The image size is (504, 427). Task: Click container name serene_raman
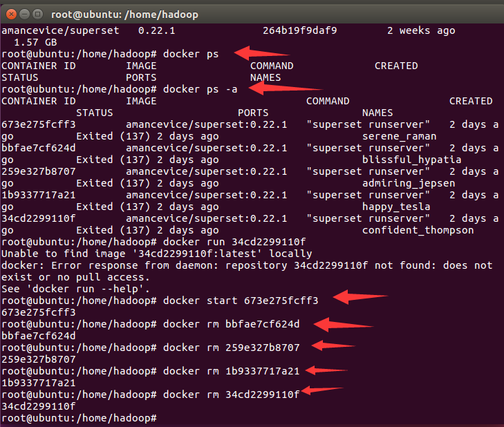[399, 137]
